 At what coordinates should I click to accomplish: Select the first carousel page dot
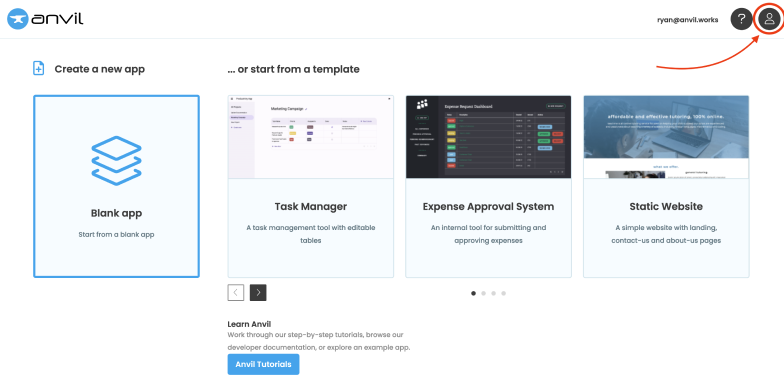coord(474,294)
